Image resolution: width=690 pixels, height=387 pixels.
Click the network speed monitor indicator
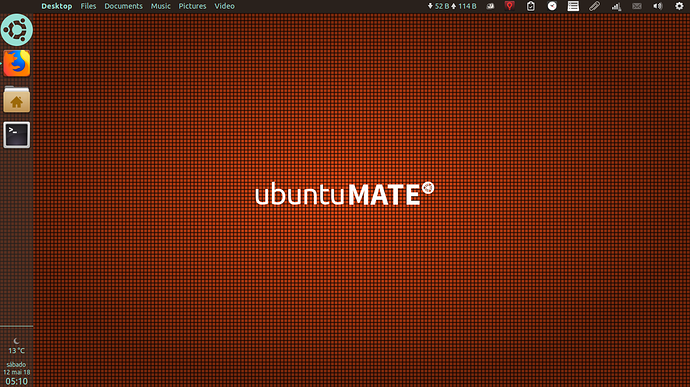click(x=452, y=6)
